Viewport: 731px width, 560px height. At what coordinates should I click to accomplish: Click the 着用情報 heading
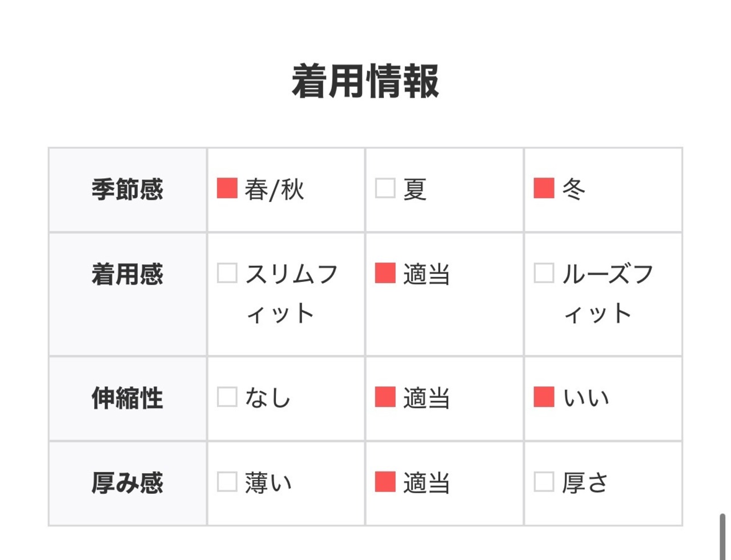click(x=365, y=81)
